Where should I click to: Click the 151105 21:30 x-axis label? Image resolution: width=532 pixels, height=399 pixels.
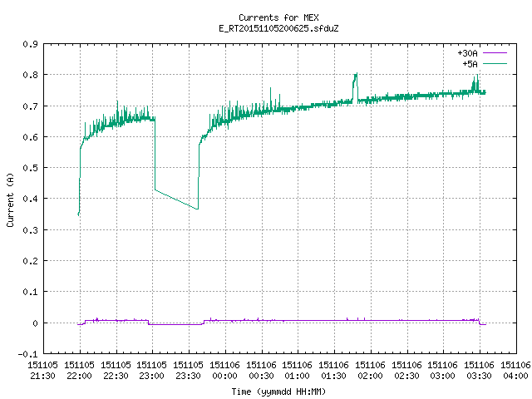pos(42,370)
